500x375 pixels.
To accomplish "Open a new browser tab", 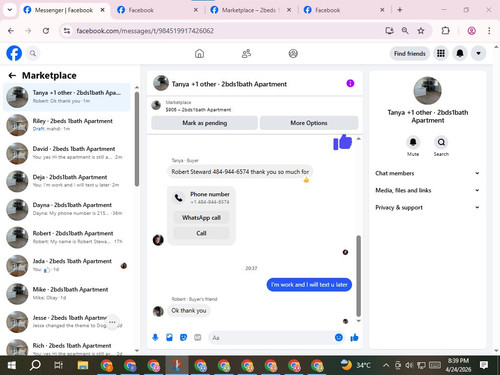I will click(x=400, y=10).
